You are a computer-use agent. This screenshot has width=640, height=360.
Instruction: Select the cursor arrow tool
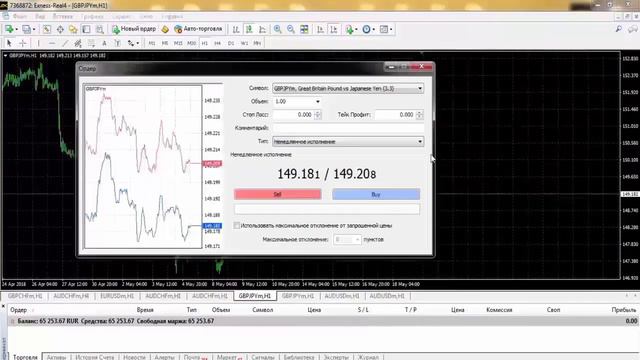(x=9, y=43)
